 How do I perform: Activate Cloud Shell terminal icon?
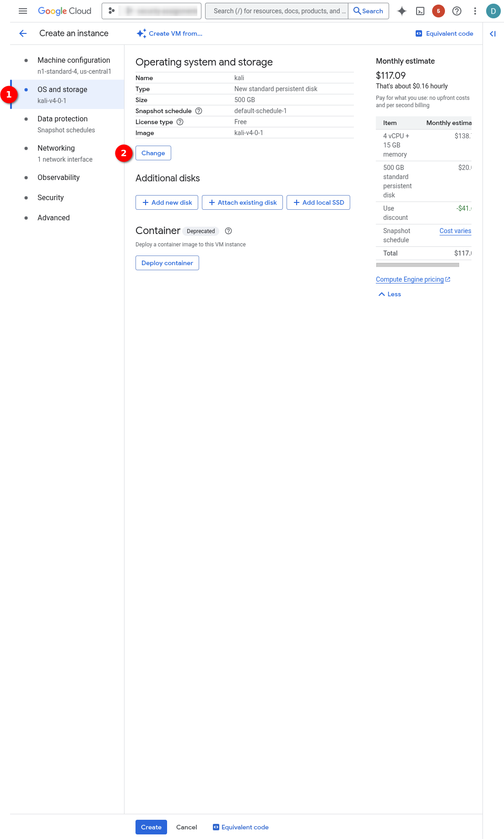coord(420,11)
